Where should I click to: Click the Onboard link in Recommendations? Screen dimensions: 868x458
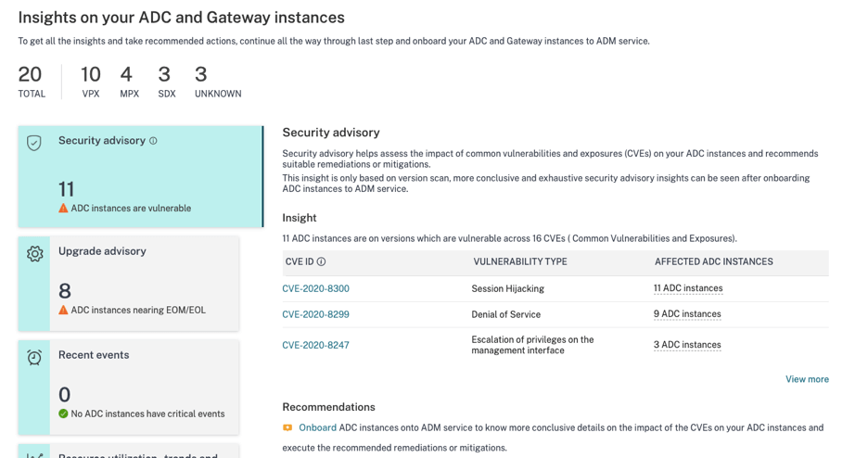click(x=317, y=428)
